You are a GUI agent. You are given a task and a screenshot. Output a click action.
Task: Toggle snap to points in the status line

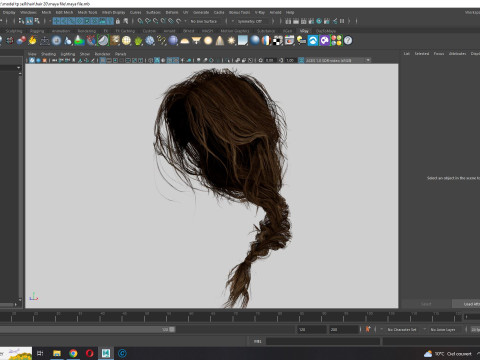point(156,21)
